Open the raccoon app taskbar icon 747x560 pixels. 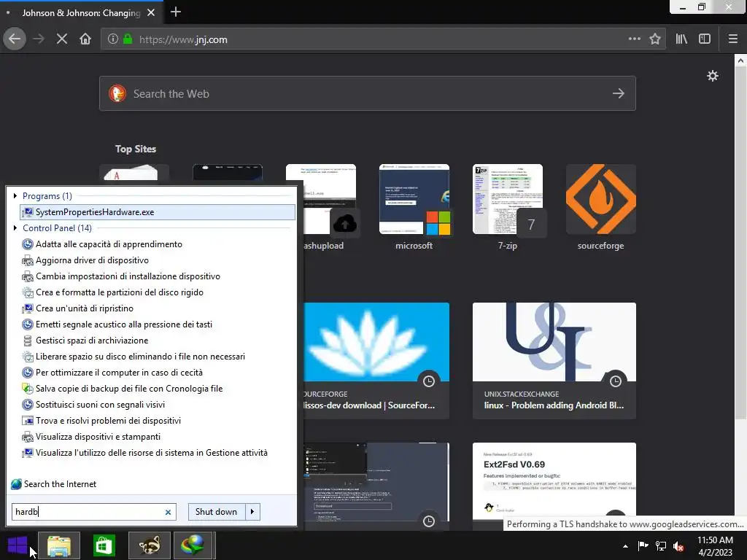coord(150,545)
